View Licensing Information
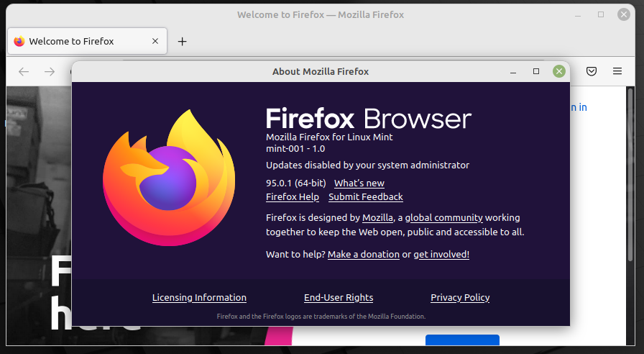 pyautogui.click(x=199, y=298)
